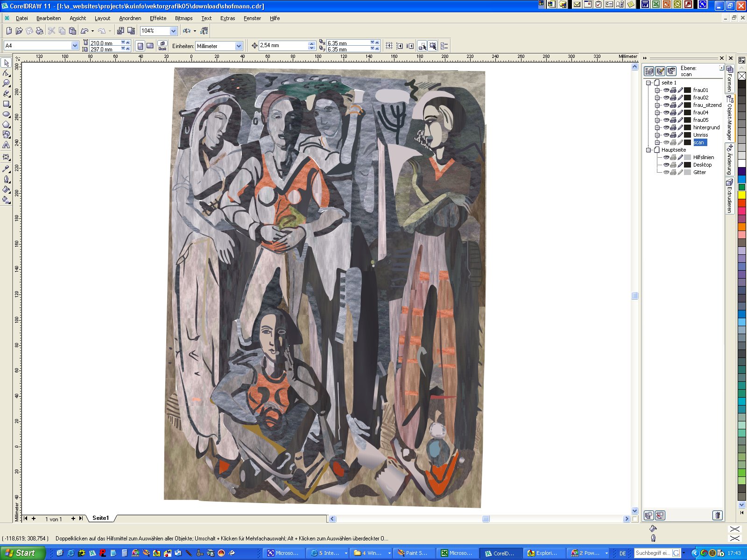The image size is (747, 560).
Task: Click Edit Across Layers button in Object Manager
Action: [x=660, y=71]
